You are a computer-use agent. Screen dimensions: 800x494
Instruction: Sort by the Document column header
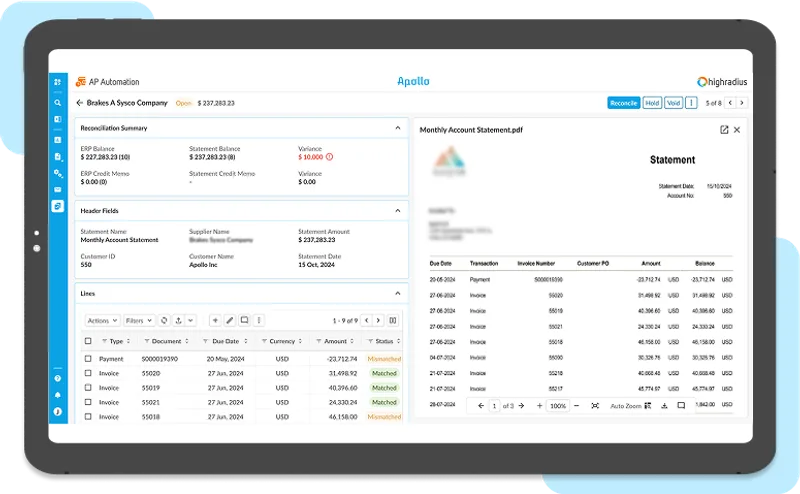tap(167, 341)
